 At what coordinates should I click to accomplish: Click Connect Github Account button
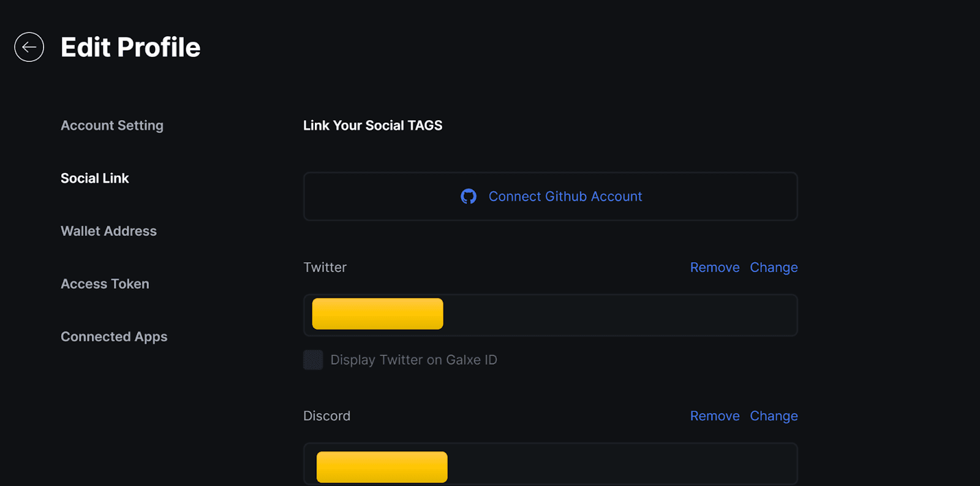coord(551,196)
